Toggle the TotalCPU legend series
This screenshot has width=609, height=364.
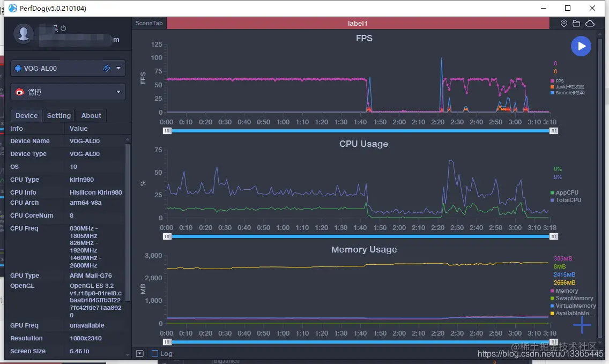click(566, 200)
